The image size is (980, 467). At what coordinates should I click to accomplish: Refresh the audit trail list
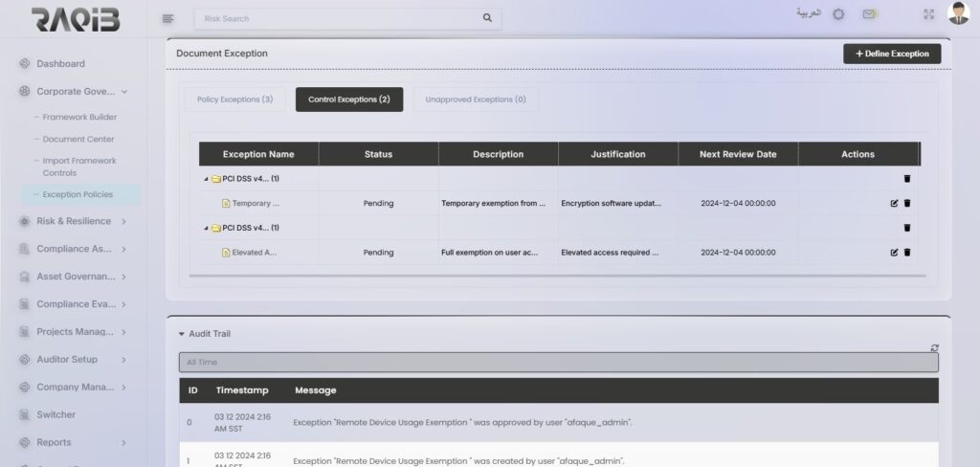pos(934,348)
